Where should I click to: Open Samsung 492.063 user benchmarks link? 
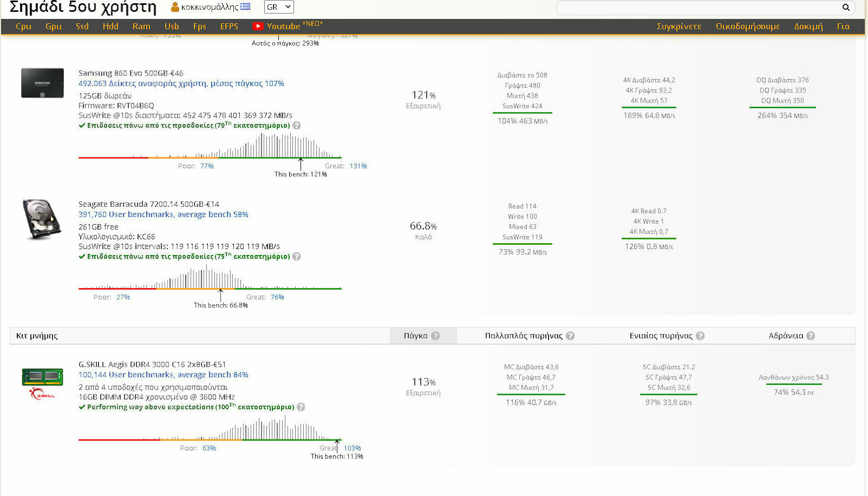pyautogui.click(x=181, y=84)
